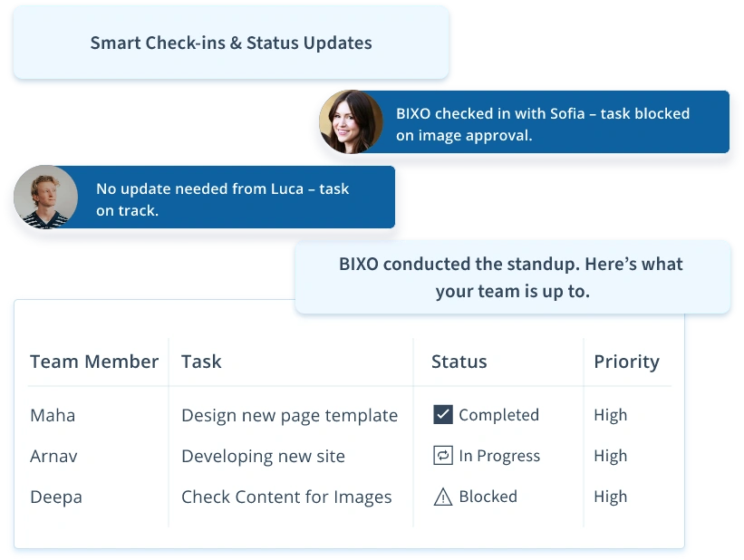Select team member Maha
The width and height of the screenshot is (744, 560).
tap(53, 415)
